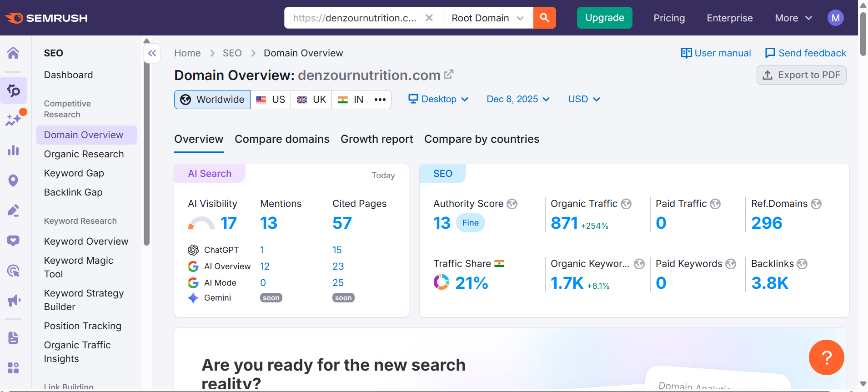Expand the More menu in header

point(793,18)
